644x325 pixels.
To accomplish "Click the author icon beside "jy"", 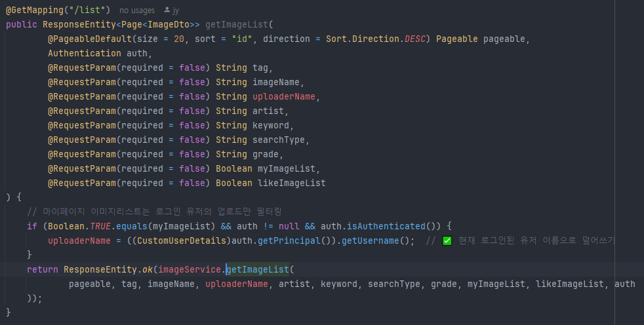I will (x=167, y=10).
